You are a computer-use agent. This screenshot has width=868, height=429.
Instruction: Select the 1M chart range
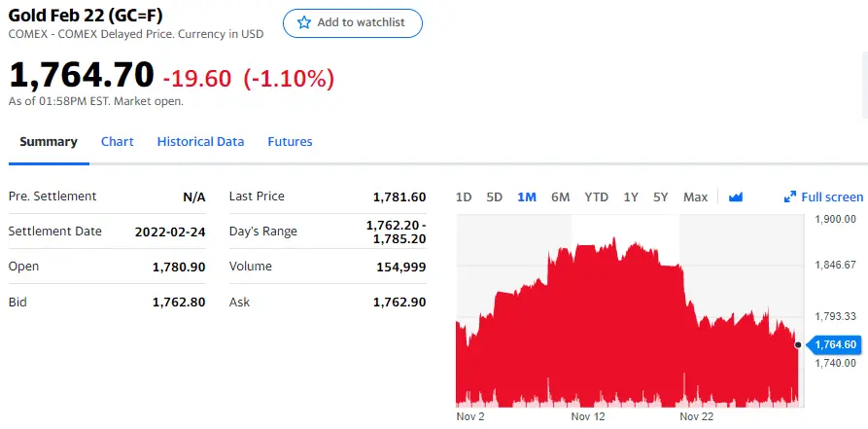point(527,197)
